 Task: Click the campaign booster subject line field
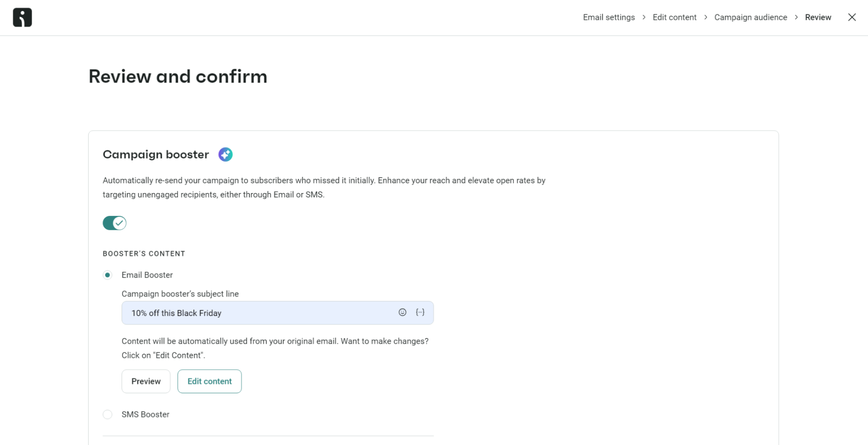coord(261,312)
